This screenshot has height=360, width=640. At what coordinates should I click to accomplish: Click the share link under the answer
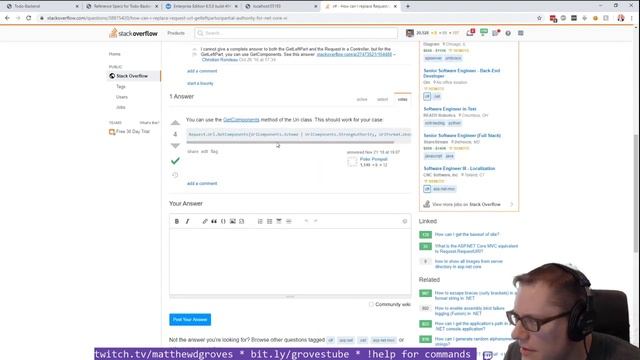coord(193,151)
